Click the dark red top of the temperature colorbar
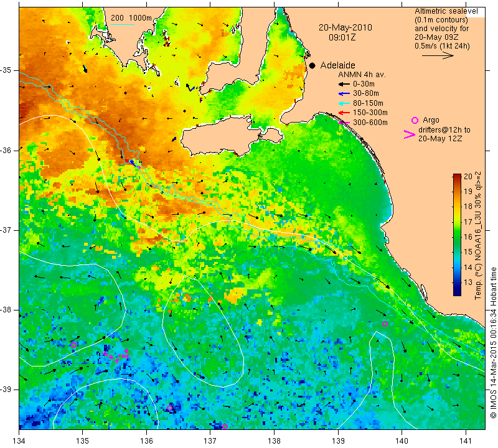Viewport: 498px width, 448px height. click(x=457, y=177)
